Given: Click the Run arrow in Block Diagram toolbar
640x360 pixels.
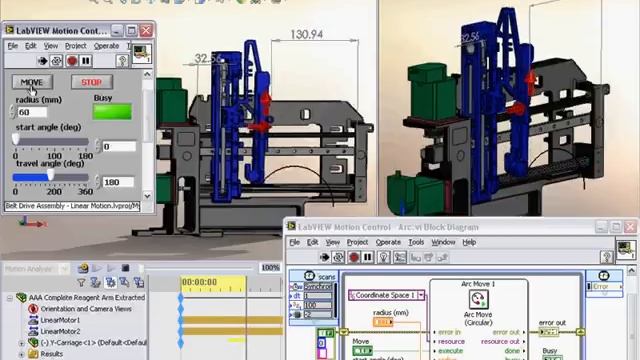Looking at the screenshot, I should 324,258.
